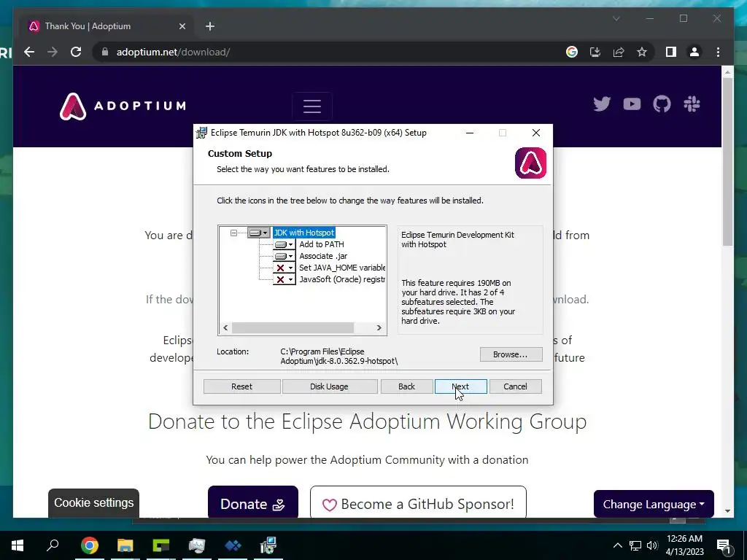Click Next in the setup wizard
Viewport: 747px width, 560px height.
[x=460, y=386]
